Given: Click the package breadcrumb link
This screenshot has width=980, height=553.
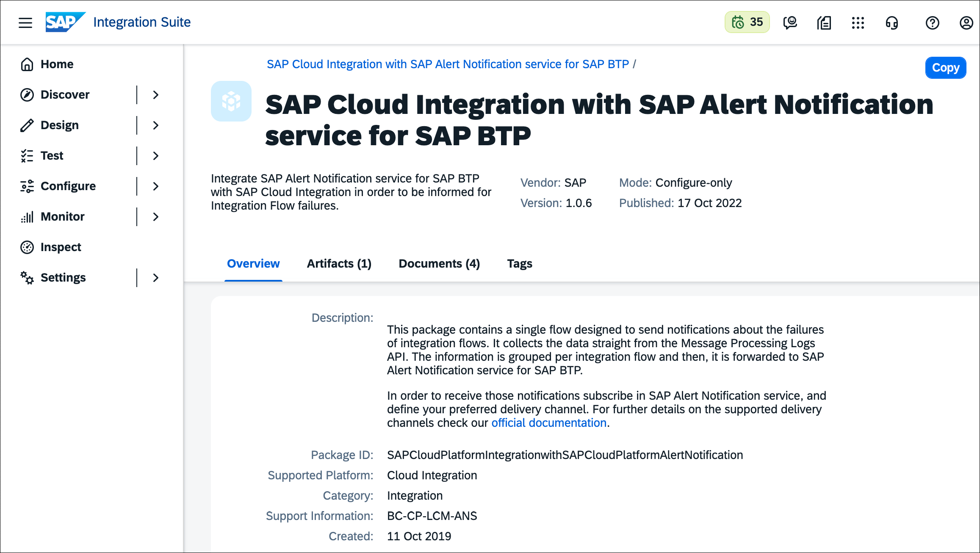Looking at the screenshot, I should click(448, 64).
